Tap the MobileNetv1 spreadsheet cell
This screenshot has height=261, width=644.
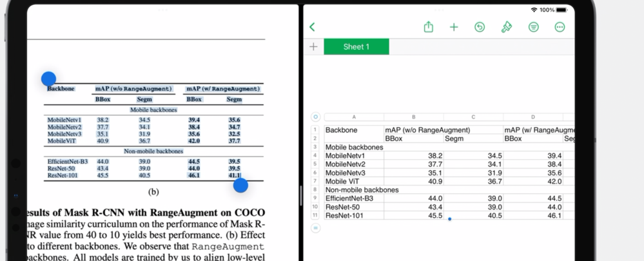click(x=354, y=155)
